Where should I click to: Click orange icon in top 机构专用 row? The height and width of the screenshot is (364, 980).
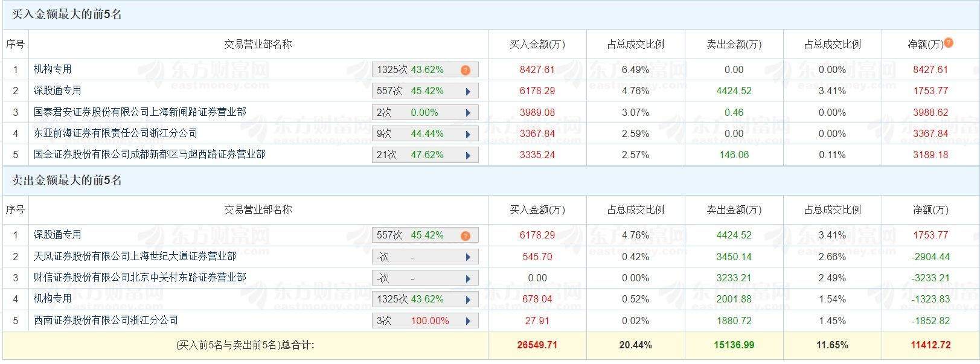point(465,70)
